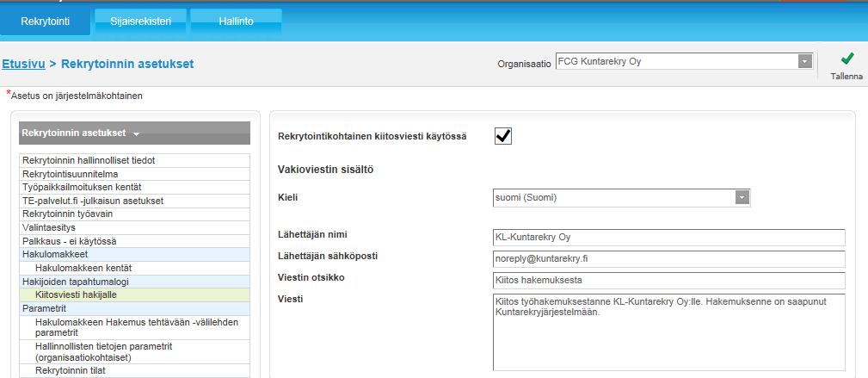Select Rekrytoinnin tilat item
868x378 pixels.
click(134, 370)
